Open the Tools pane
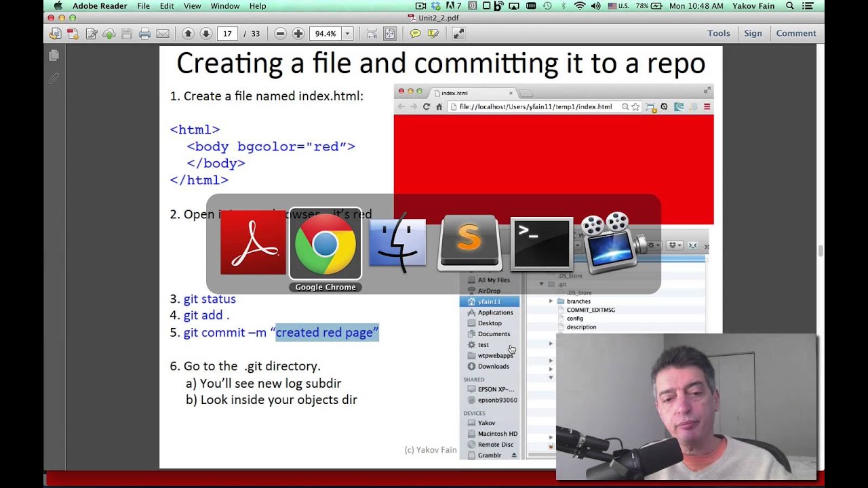 [719, 33]
